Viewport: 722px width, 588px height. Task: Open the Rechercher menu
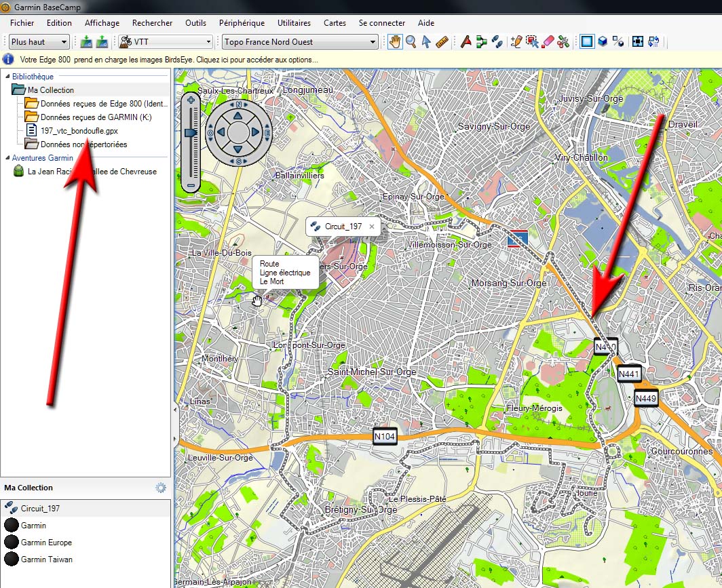(x=152, y=22)
